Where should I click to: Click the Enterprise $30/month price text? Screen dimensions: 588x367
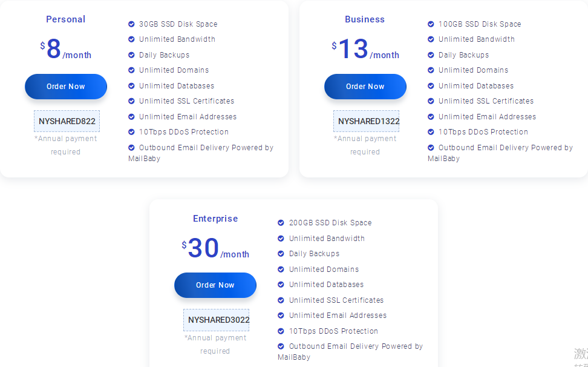tap(215, 249)
